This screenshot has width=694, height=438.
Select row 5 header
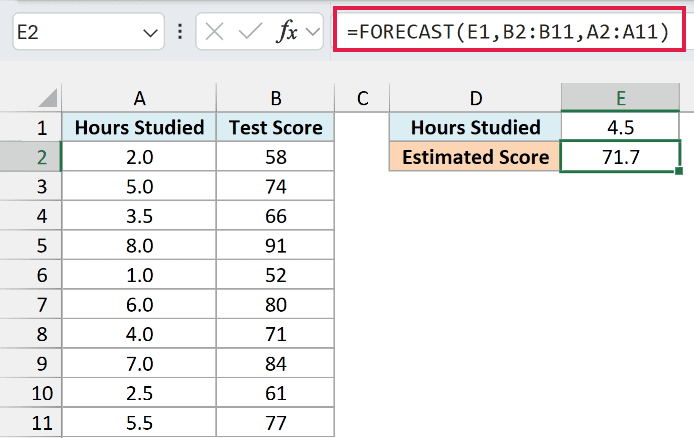[x=31, y=245]
